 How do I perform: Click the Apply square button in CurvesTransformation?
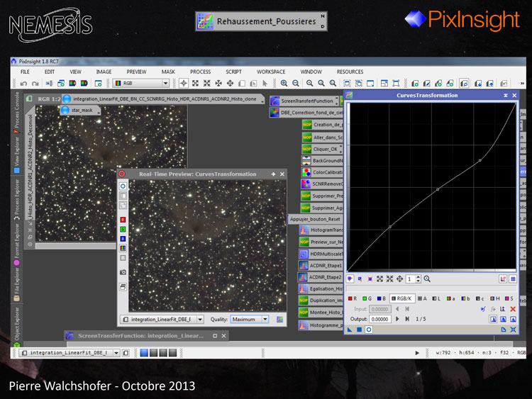(x=360, y=329)
